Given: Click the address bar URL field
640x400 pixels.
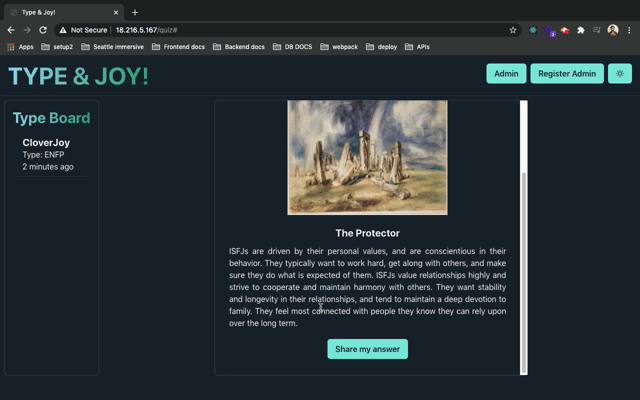Looking at the screenshot, I should (286, 30).
